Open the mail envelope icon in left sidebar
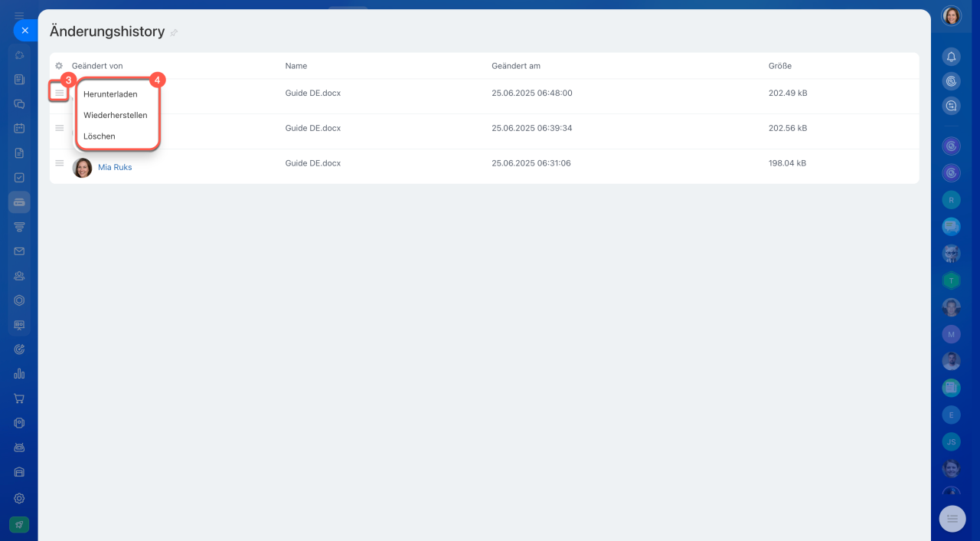This screenshot has width=980, height=541. (x=19, y=251)
